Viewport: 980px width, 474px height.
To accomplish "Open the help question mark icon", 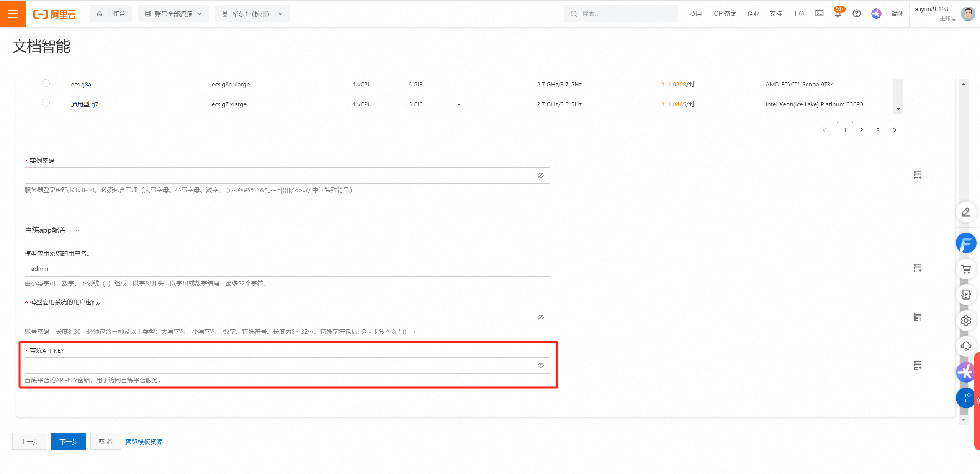I will tap(857, 14).
